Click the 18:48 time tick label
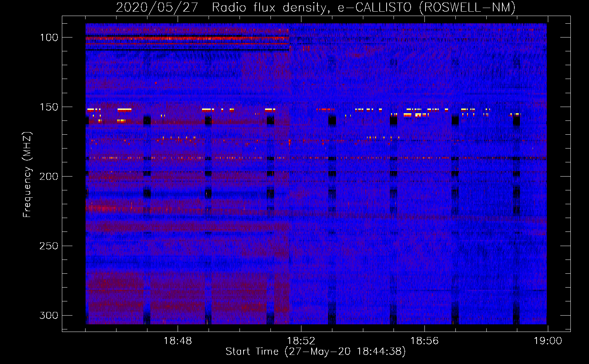This screenshot has height=364, width=589. tap(178, 341)
